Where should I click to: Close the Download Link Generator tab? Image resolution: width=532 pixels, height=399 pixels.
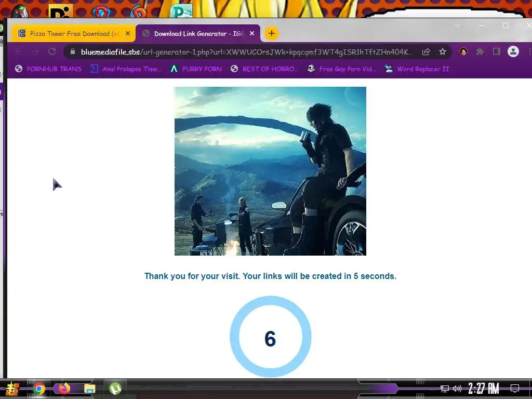click(252, 34)
